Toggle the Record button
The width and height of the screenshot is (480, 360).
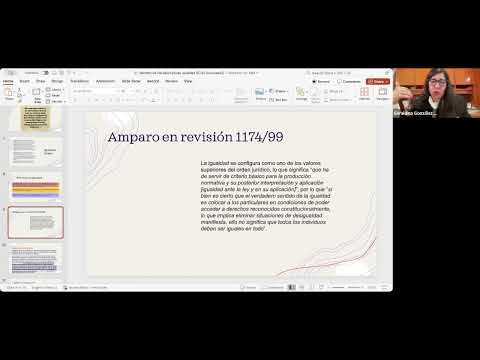pyautogui.click(x=321, y=81)
